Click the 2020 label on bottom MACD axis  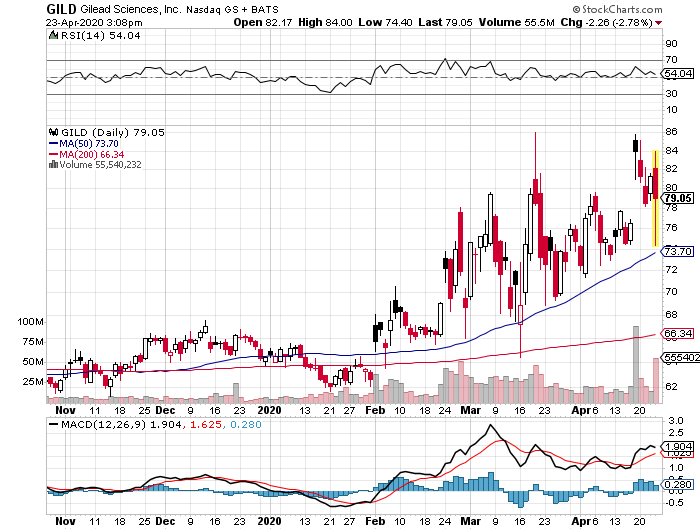[x=270, y=522]
